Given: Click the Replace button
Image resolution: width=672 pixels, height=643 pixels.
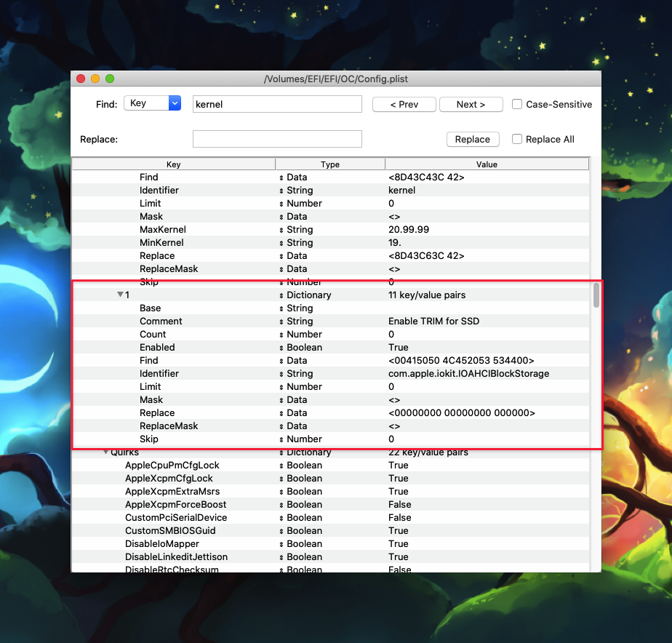Looking at the screenshot, I should click(472, 139).
